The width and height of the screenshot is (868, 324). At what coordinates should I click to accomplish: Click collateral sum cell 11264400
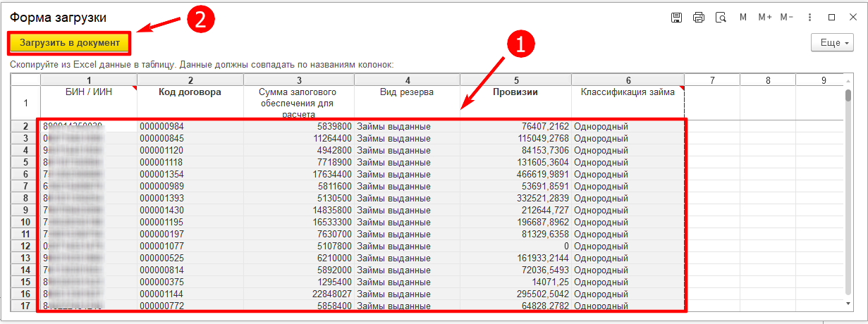click(299, 138)
